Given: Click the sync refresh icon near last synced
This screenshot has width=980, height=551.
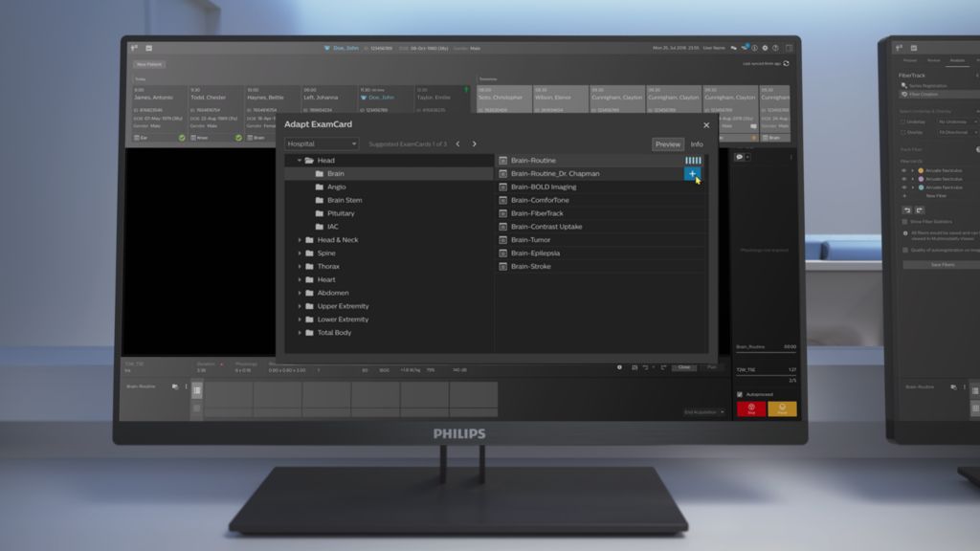Looking at the screenshot, I should (x=787, y=64).
